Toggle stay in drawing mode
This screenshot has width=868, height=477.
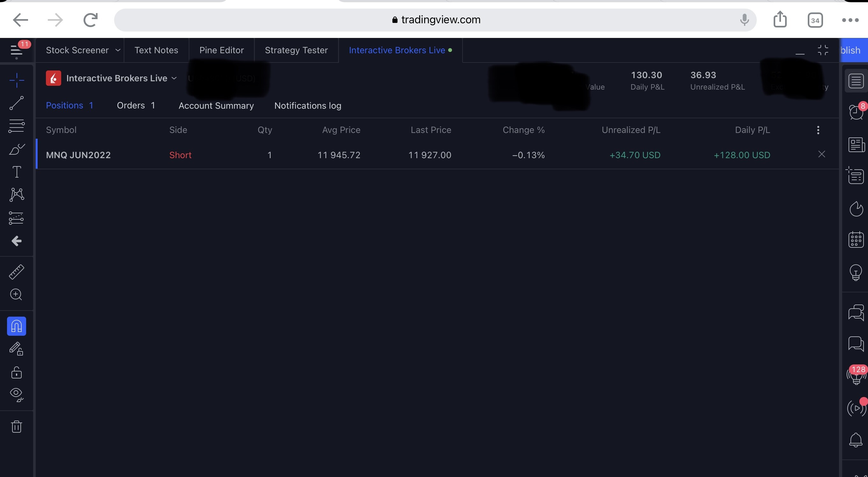coord(17,349)
